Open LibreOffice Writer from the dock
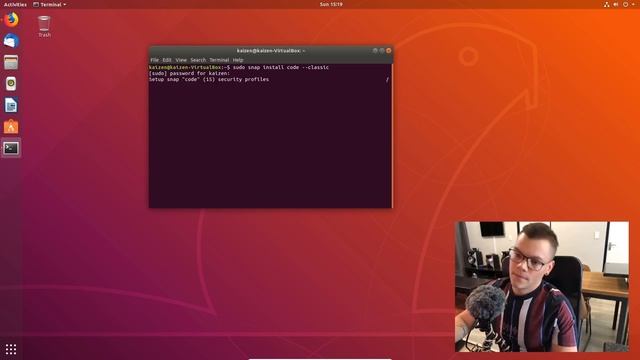 point(11,105)
